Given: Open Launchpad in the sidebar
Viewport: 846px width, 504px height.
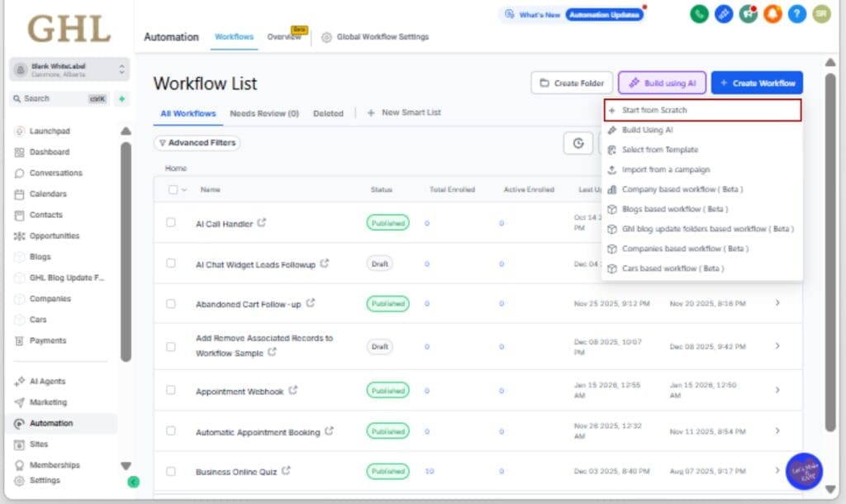Looking at the screenshot, I should (x=50, y=131).
